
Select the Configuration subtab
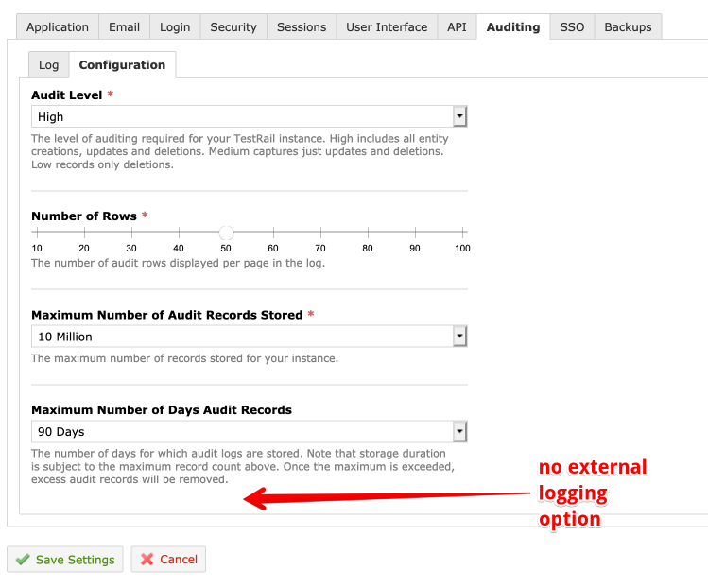tap(122, 65)
